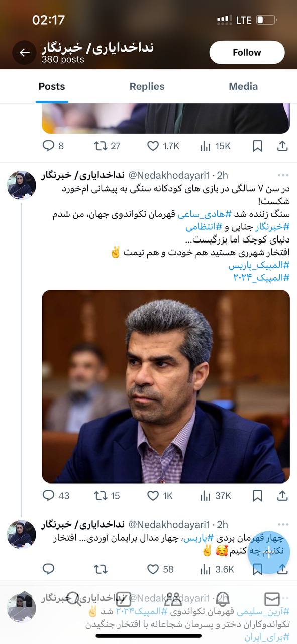
Task: Repost the tweet with 27 reposts
Action: [x=108, y=146]
